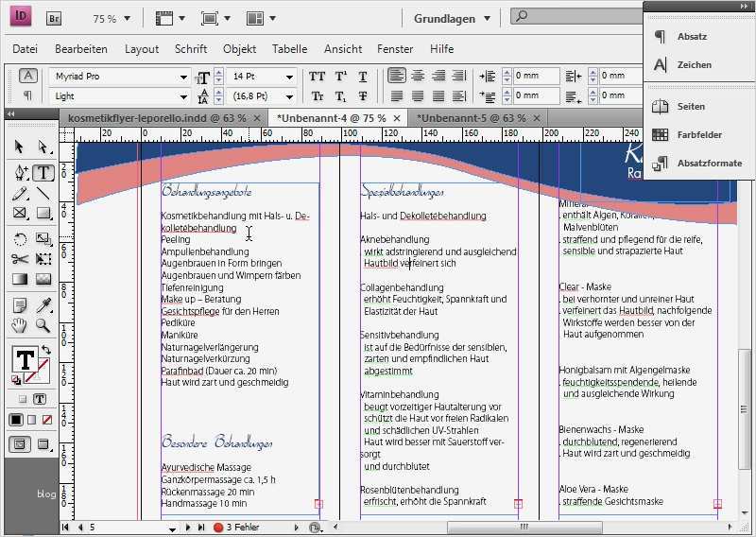Select the black arrow Selection tool

(19, 147)
